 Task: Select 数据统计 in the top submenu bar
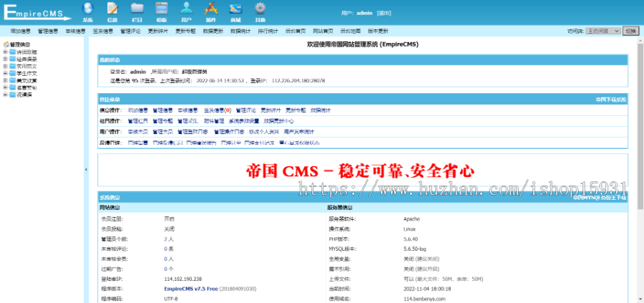click(240, 31)
